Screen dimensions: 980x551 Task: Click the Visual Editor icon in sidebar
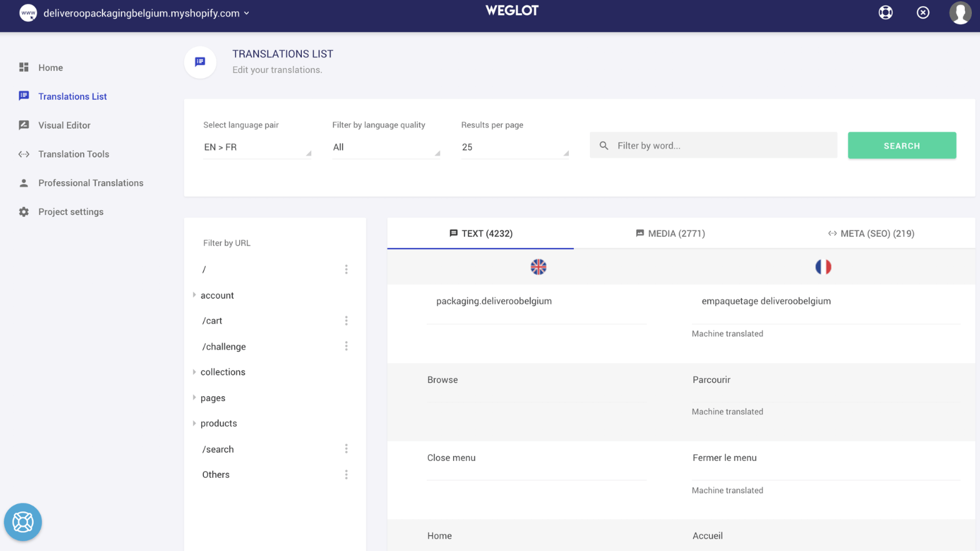pyautogui.click(x=24, y=125)
